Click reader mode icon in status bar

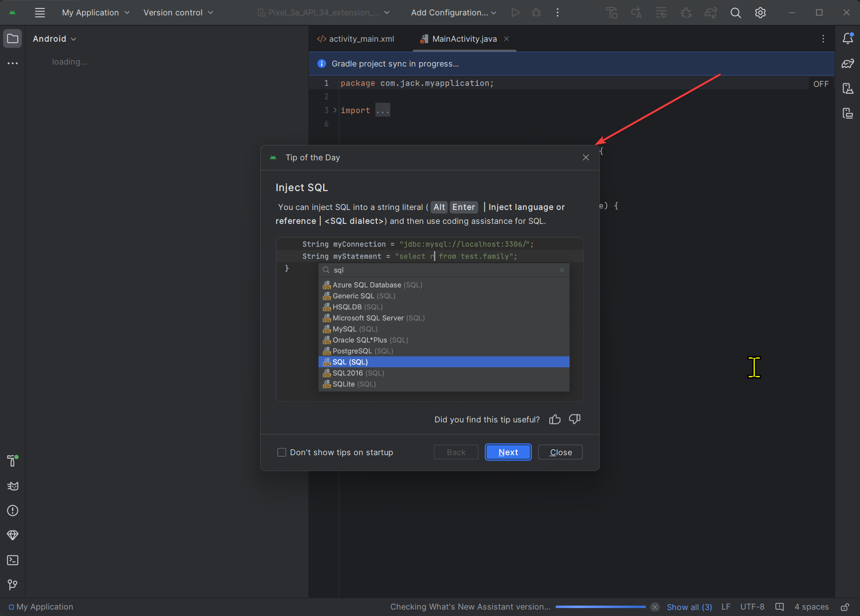click(780, 607)
